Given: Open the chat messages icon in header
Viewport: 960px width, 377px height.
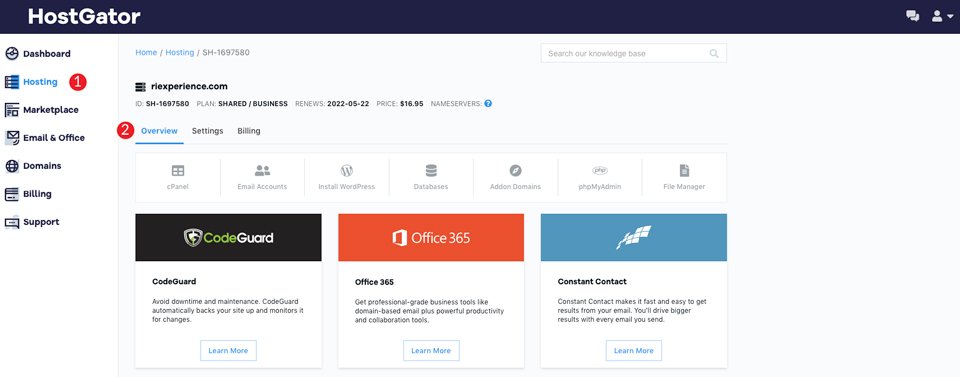Looking at the screenshot, I should pyautogui.click(x=912, y=17).
